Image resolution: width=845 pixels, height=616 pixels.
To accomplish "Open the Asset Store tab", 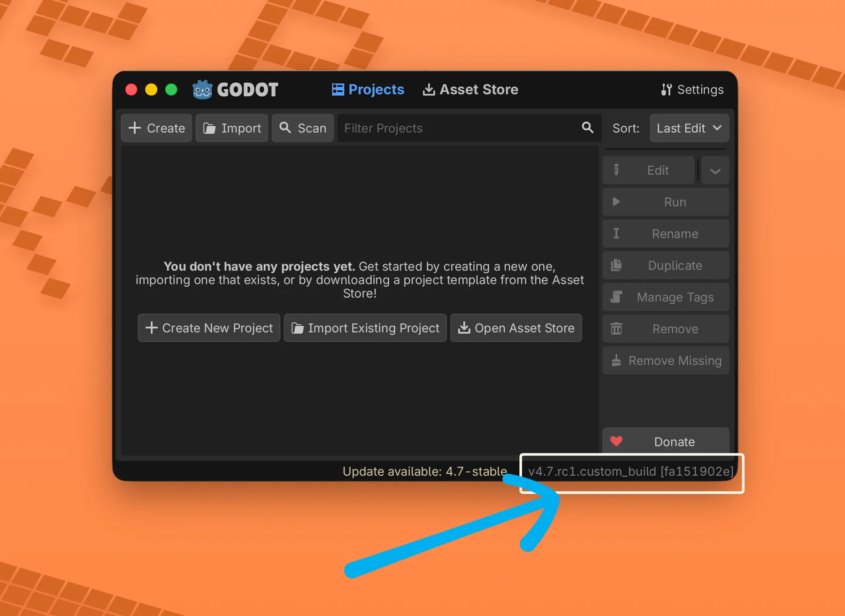I will 470,90.
